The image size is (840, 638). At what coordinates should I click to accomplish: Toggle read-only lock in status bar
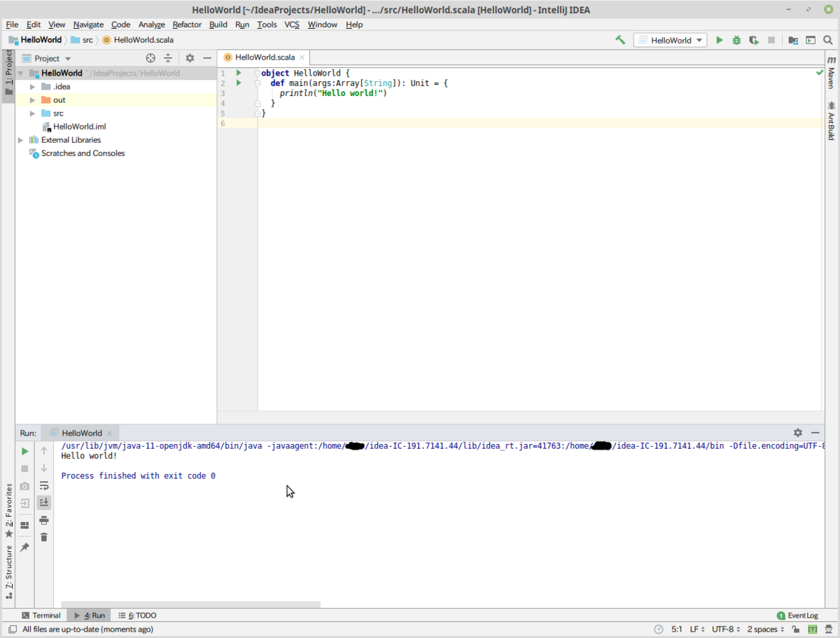click(x=797, y=629)
